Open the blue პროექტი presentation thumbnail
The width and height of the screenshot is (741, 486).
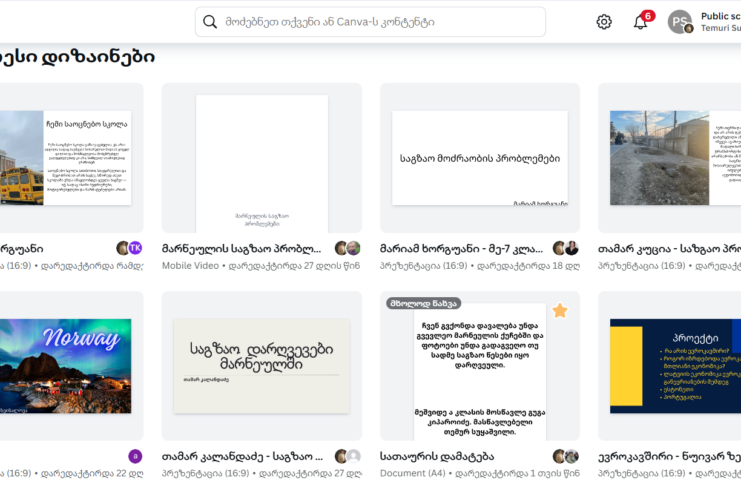pyautogui.click(x=675, y=366)
